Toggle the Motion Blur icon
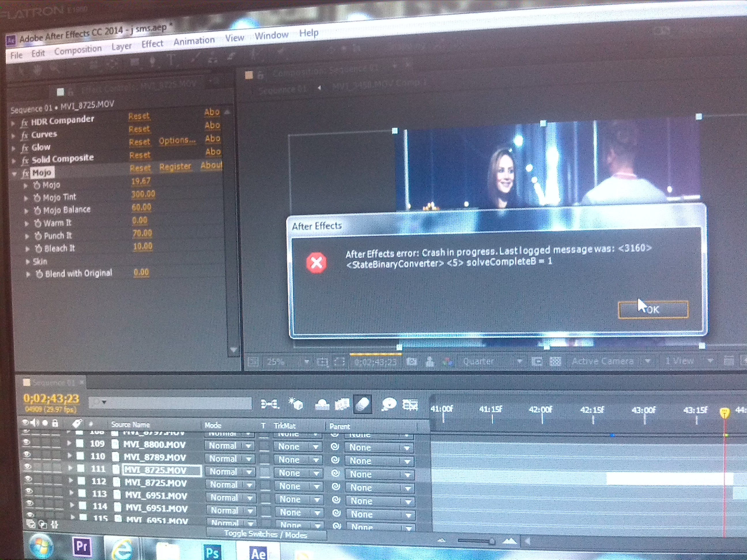 tap(362, 404)
